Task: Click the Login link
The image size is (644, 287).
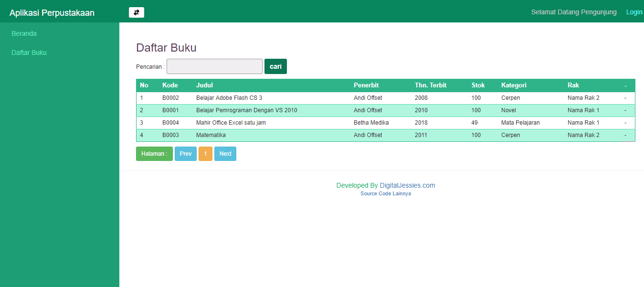Action: (634, 12)
